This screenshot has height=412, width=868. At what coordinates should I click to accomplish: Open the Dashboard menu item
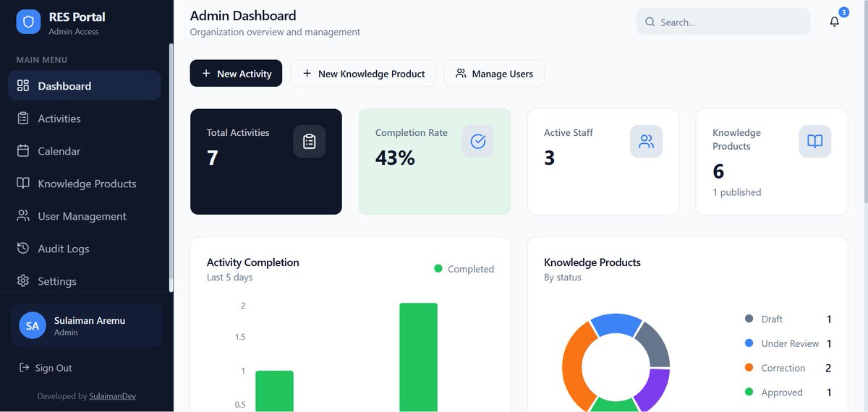tap(85, 85)
